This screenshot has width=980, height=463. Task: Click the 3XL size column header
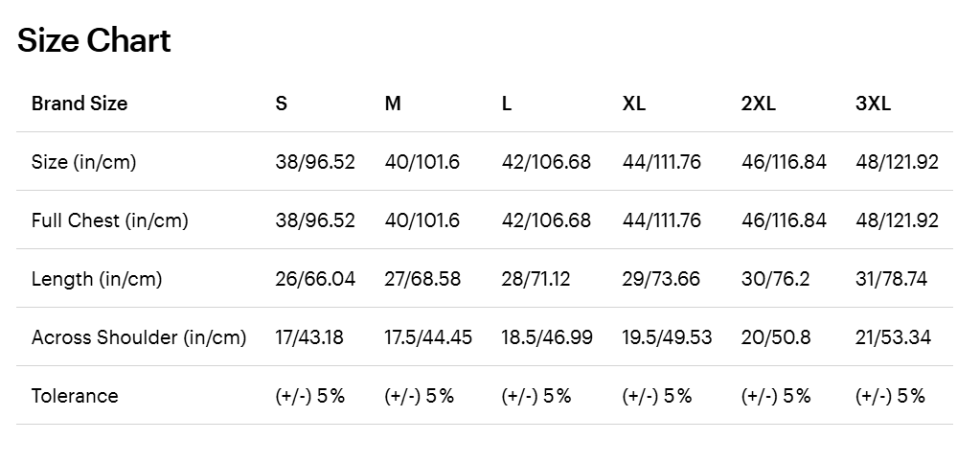(x=873, y=104)
